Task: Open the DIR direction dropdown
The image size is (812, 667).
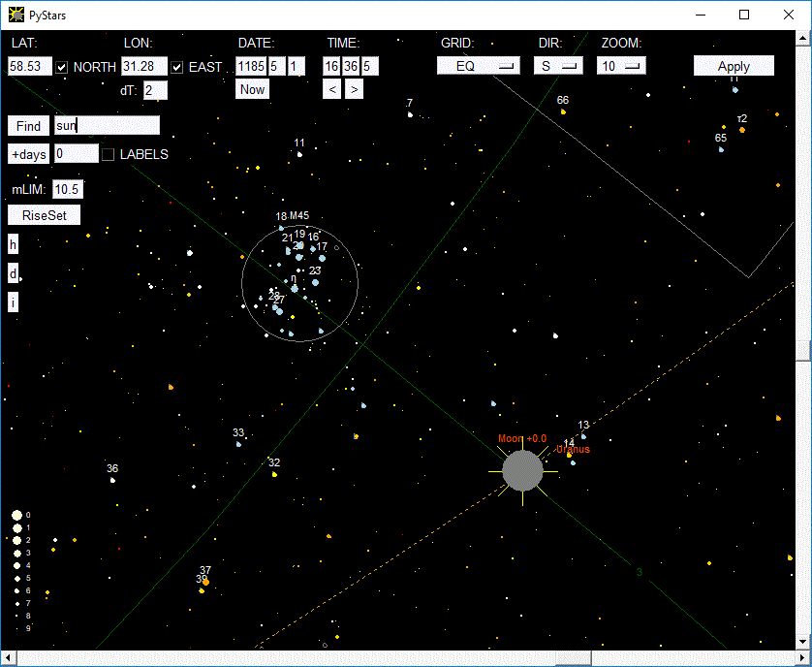Action: coord(558,66)
